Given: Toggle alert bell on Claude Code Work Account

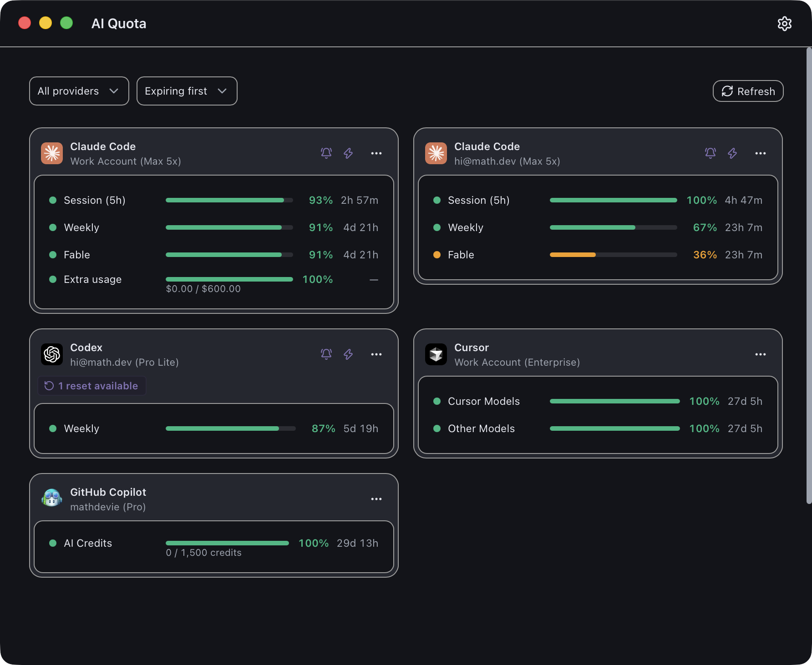Looking at the screenshot, I should [x=326, y=153].
